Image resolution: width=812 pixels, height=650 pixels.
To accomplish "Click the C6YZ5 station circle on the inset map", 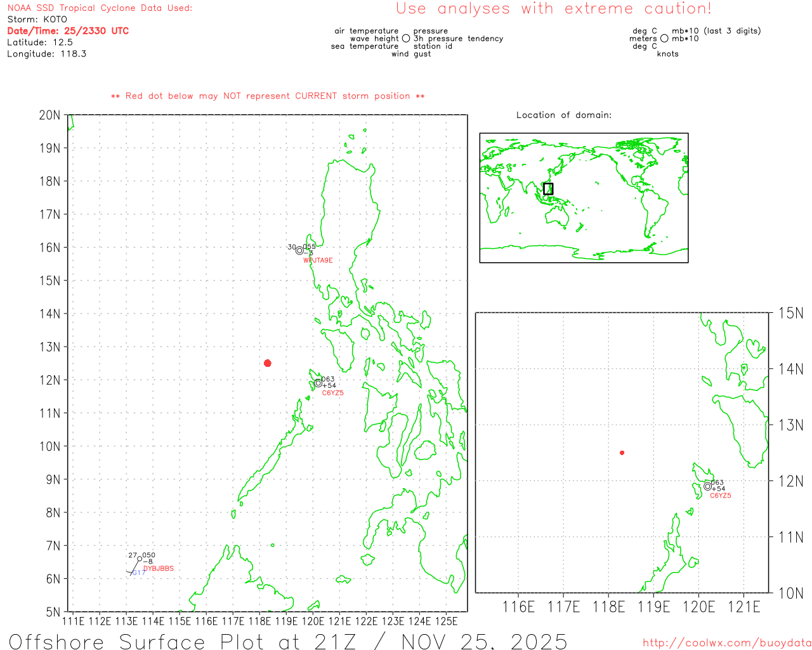I will click(x=707, y=487).
